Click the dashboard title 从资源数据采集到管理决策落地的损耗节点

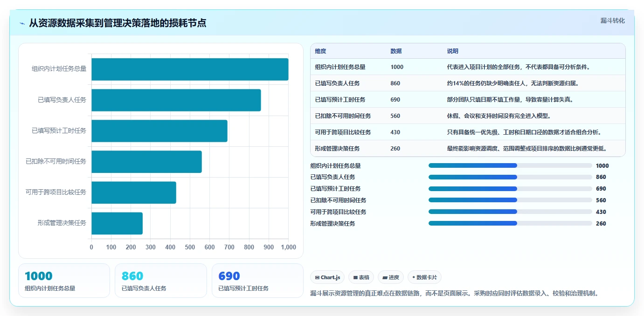(118, 23)
